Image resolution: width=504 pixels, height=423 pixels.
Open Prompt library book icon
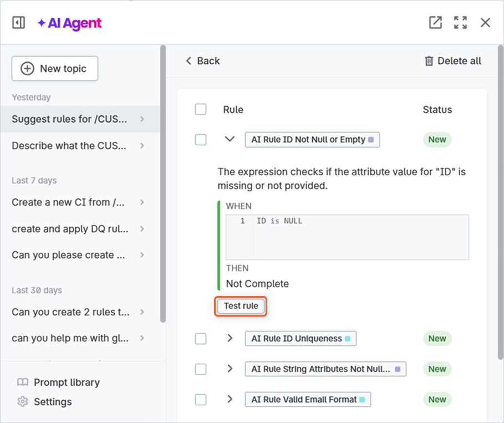[x=22, y=383]
